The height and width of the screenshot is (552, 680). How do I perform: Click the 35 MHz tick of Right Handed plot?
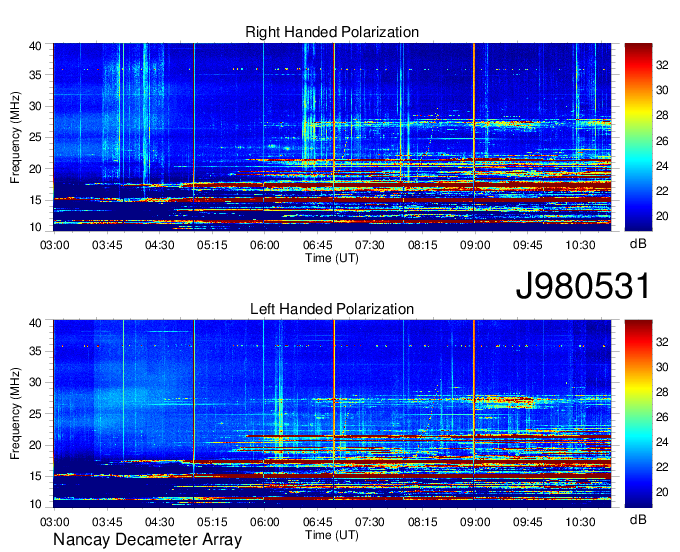tap(35, 75)
